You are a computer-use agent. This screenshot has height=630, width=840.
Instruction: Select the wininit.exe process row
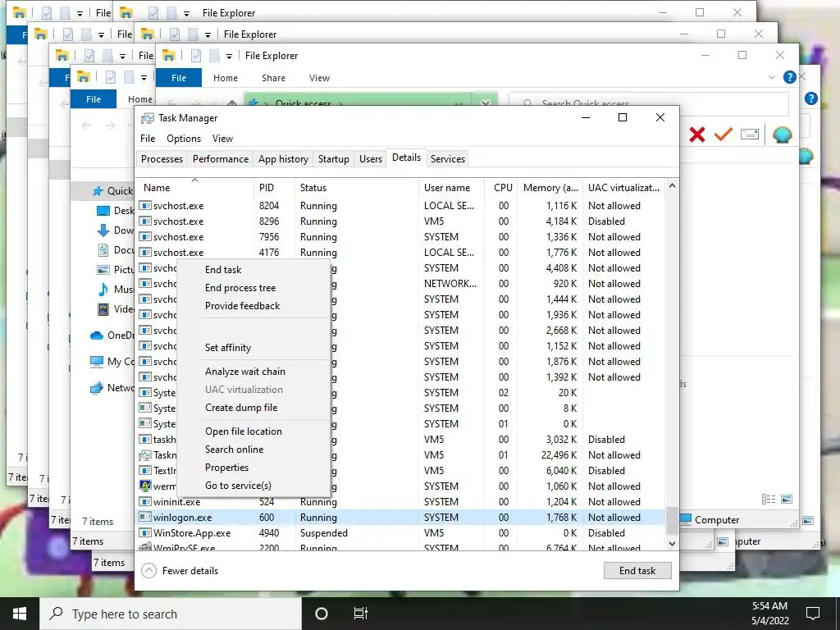[x=400, y=502]
